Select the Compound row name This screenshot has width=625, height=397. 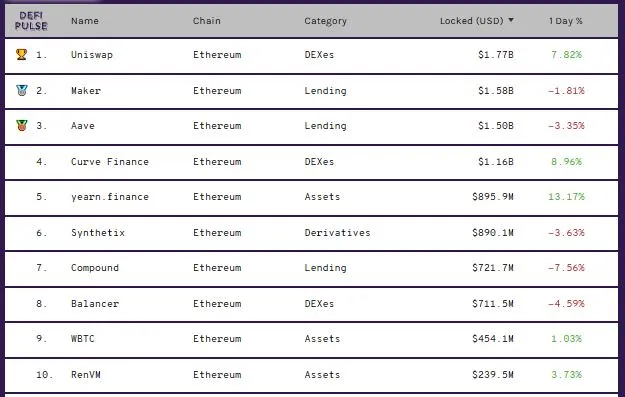coord(95,268)
